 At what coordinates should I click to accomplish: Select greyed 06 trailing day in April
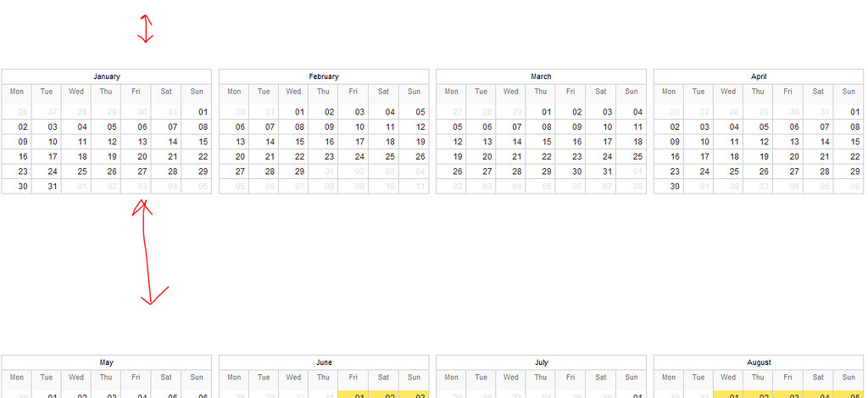click(849, 186)
